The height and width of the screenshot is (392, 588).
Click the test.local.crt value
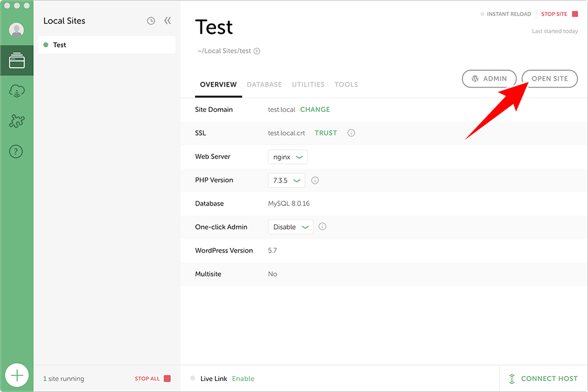click(287, 133)
